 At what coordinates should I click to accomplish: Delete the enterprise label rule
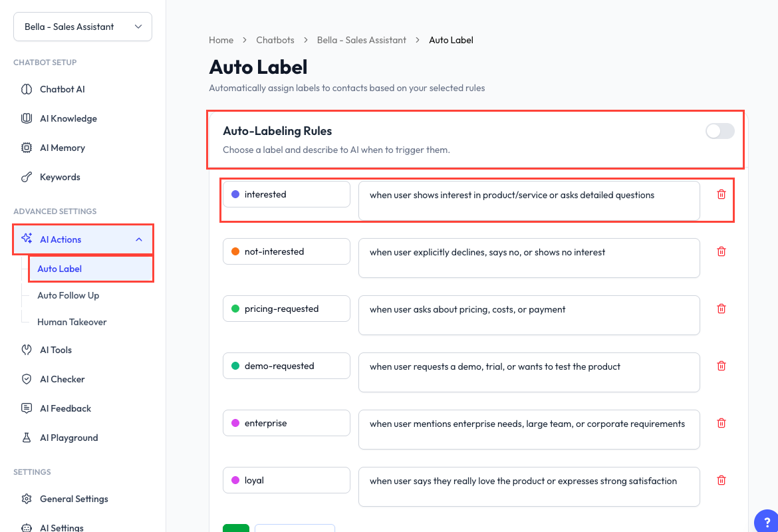tap(721, 424)
